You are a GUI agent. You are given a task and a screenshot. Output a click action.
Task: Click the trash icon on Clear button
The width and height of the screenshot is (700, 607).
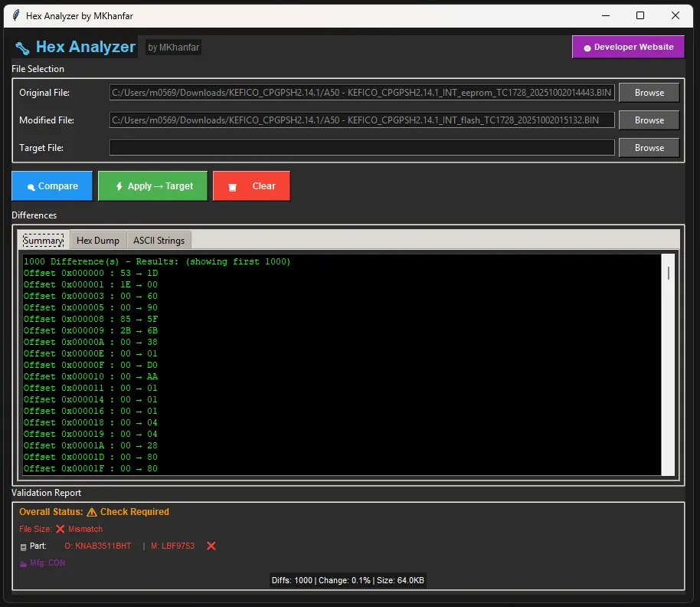click(232, 185)
